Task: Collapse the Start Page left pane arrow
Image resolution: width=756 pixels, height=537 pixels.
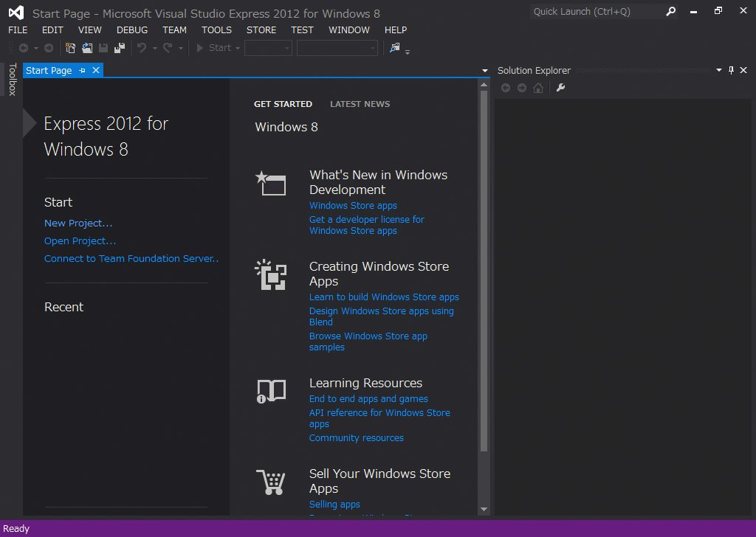Action: tap(30, 123)
